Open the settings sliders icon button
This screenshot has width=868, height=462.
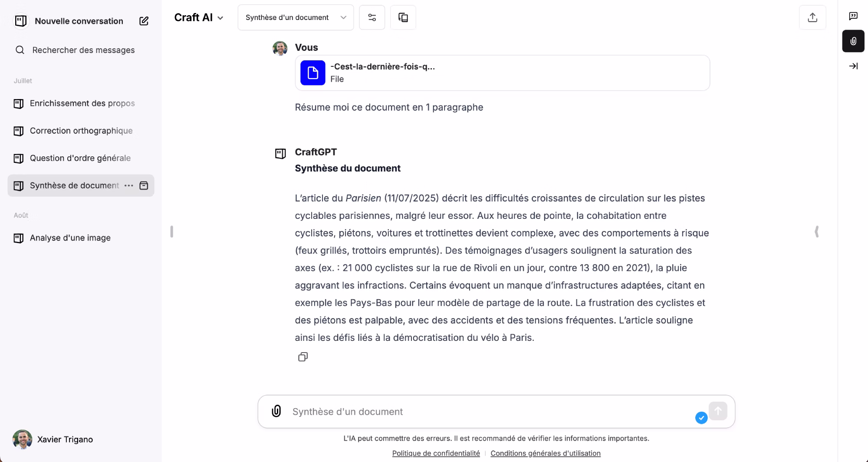pyautogui.click(x=372, y=17)
